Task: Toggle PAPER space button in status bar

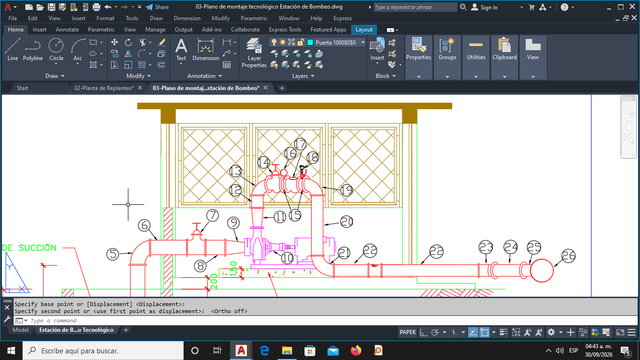Action: pos(407,332)
